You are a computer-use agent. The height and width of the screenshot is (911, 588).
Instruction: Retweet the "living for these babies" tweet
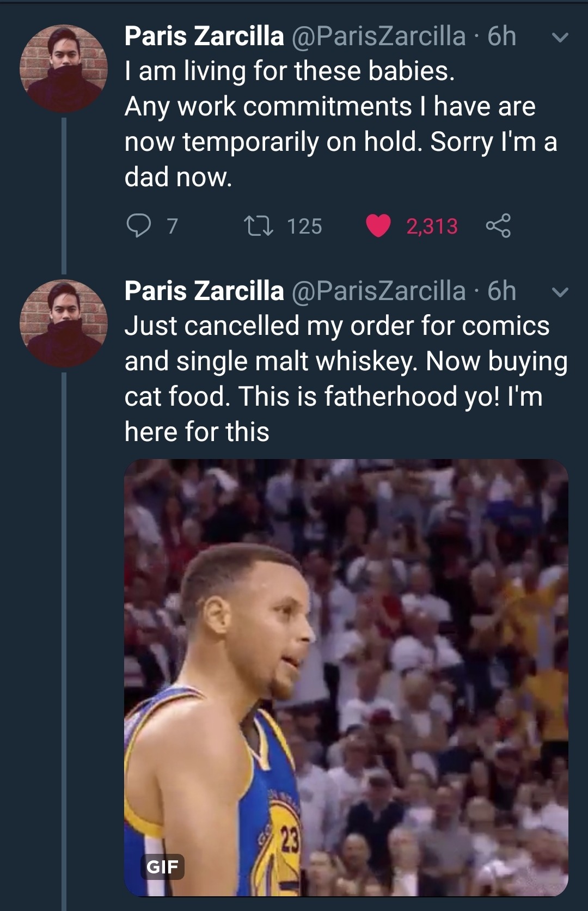(259, 226)
